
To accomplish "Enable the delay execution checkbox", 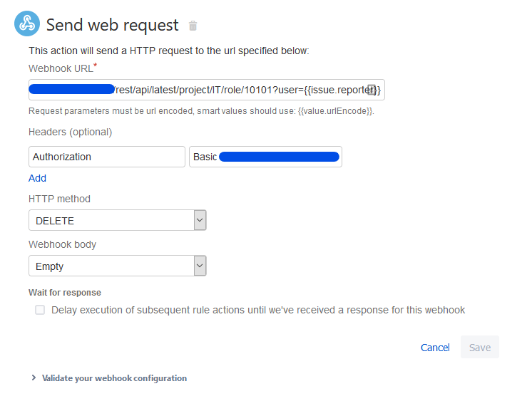I will click(x=40, y=310).
